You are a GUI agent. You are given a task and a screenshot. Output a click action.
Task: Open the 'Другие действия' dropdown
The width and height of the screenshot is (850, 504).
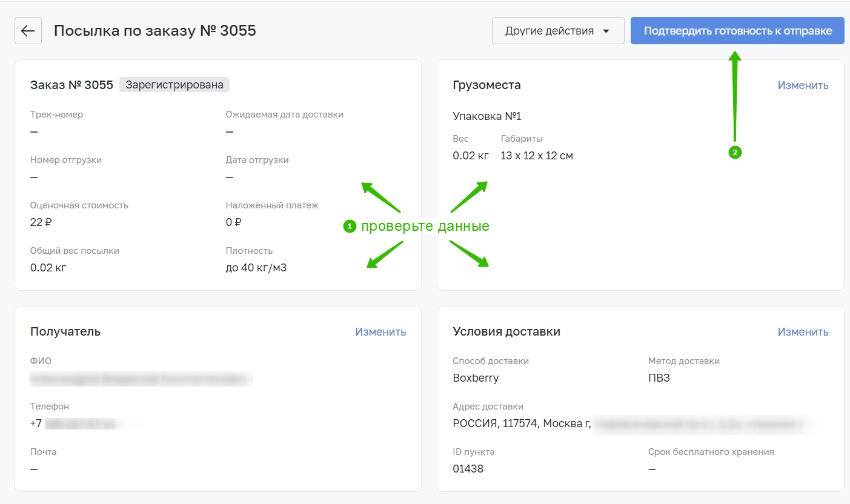coord(558,31)
